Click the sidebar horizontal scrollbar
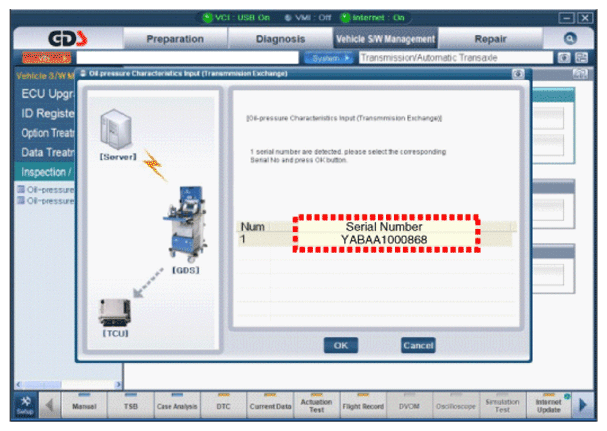This screenshot has width=607, height=431. [69, 385]
